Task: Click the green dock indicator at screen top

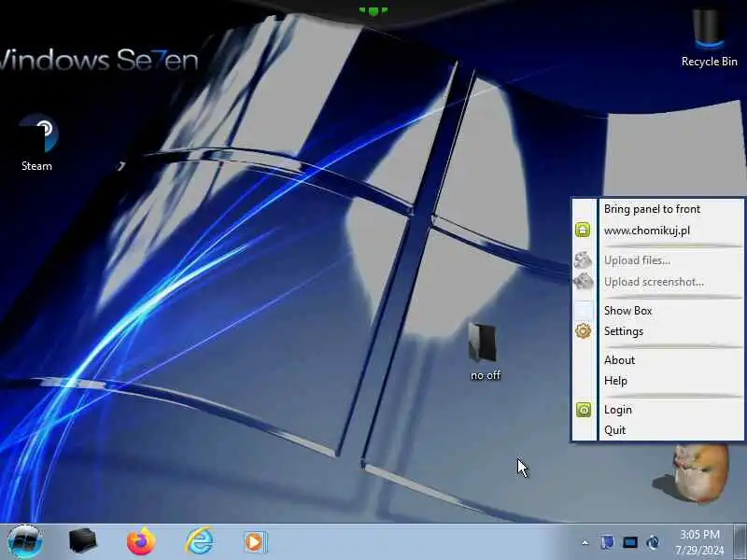Action: click(373, 10)
